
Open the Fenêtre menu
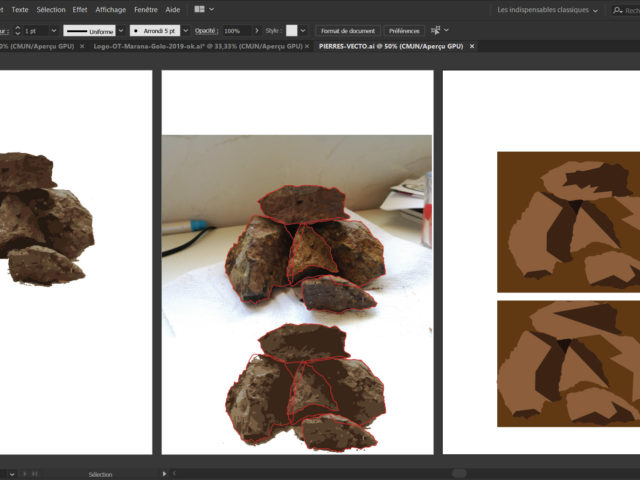(x=146, y=9)
